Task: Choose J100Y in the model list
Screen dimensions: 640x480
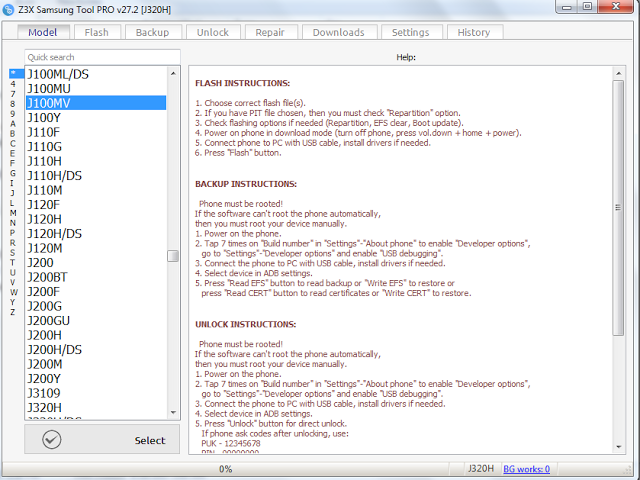Action: [x=96, y=118]
